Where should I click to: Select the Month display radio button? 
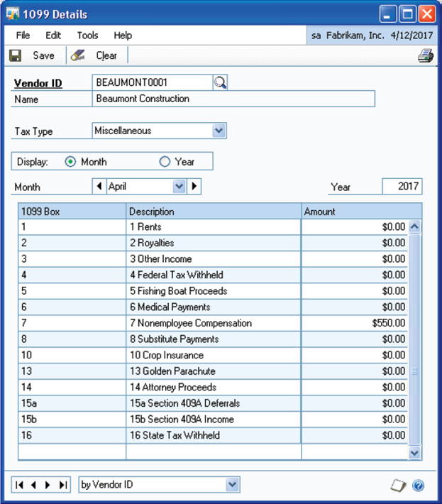tap(70, 162)
